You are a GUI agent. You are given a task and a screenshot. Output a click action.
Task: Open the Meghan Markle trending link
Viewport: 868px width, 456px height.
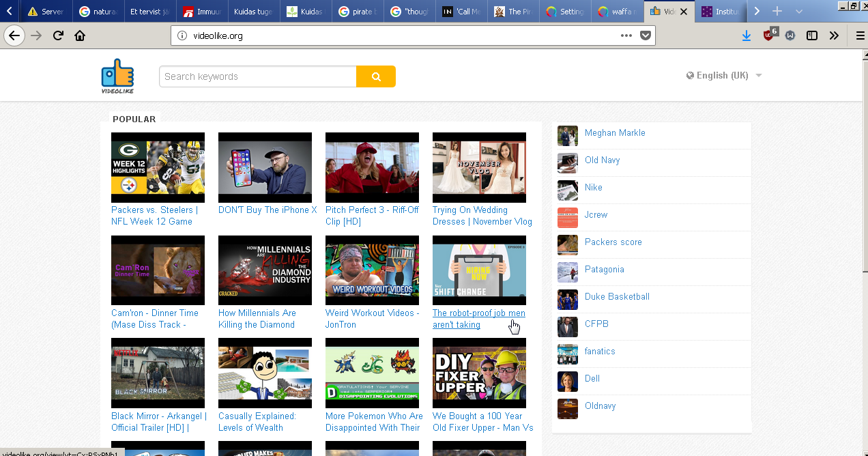[614, 133]
